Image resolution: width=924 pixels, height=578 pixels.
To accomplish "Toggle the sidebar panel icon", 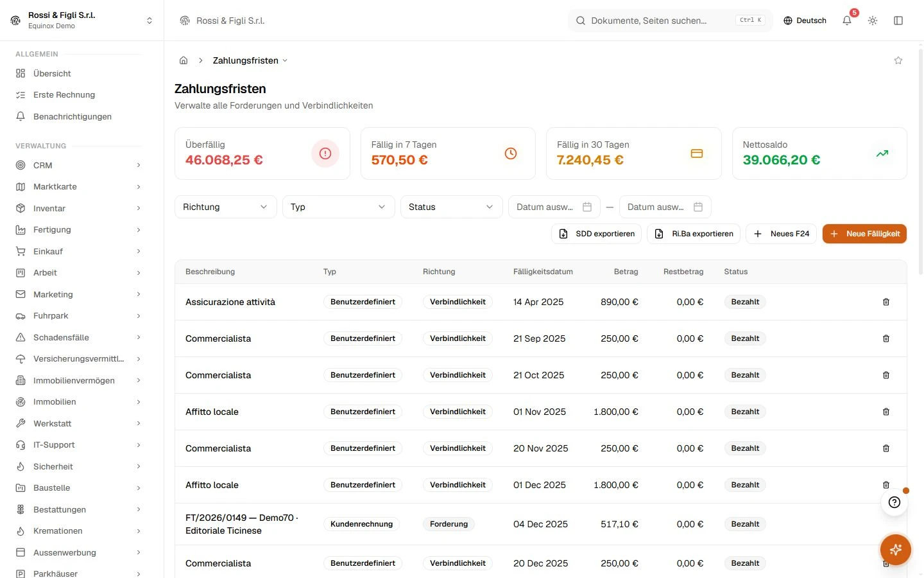I will (898, 21).
